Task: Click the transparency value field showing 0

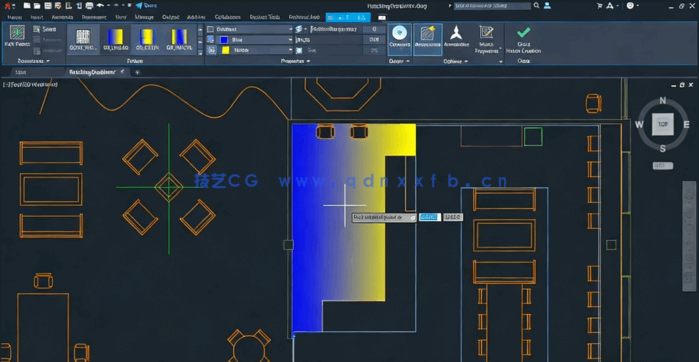Action: pyautogui.click(x=374, y=29)
